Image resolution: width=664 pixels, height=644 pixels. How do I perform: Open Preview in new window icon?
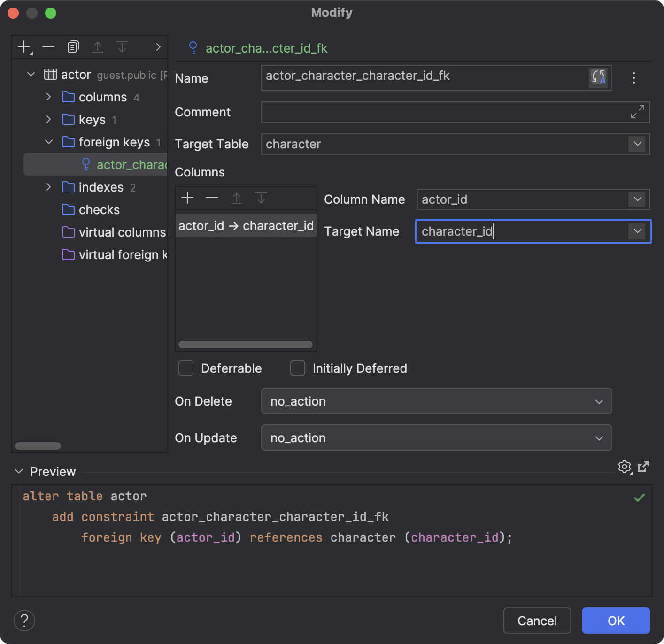[x=644, y=467]
